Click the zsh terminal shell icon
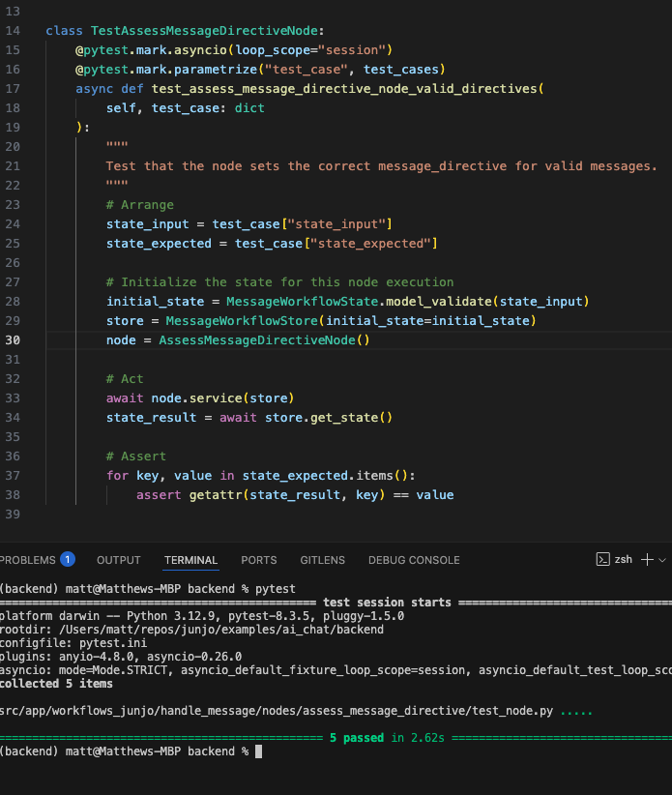Image resolution: width=672 pixels, height=795 pixels. 602,559
